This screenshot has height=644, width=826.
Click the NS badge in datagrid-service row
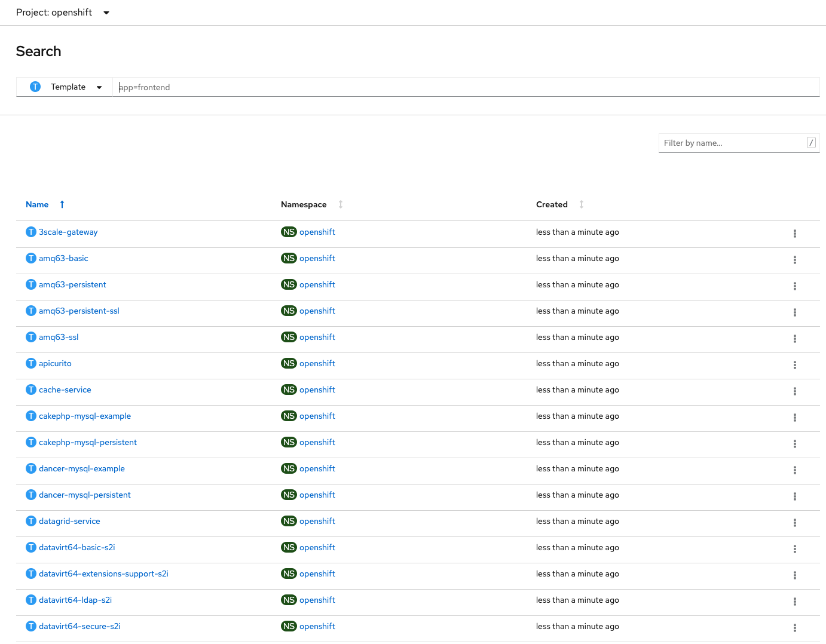[x=289, y=521]
